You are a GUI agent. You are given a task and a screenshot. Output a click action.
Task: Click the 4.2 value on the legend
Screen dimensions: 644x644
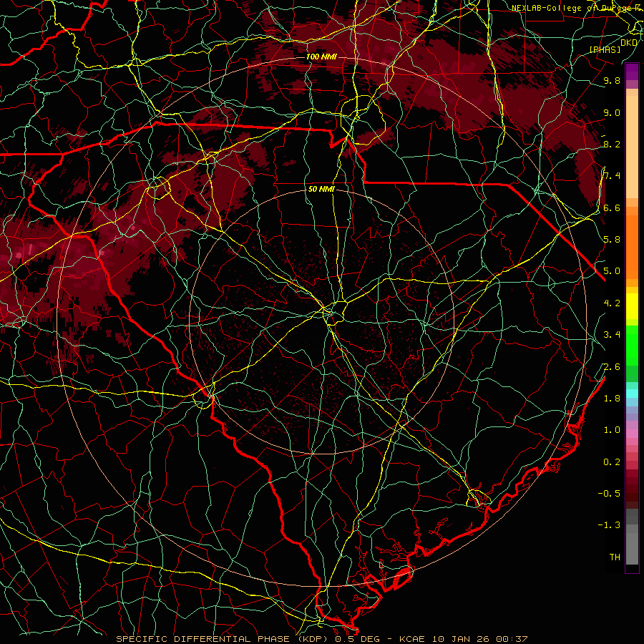(612, 303)
